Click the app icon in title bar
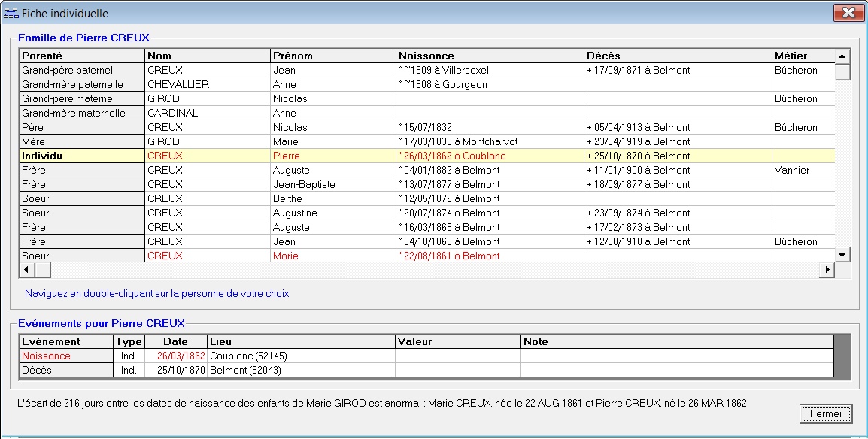This screenshot has width=868, height=439. coord(11,14)
